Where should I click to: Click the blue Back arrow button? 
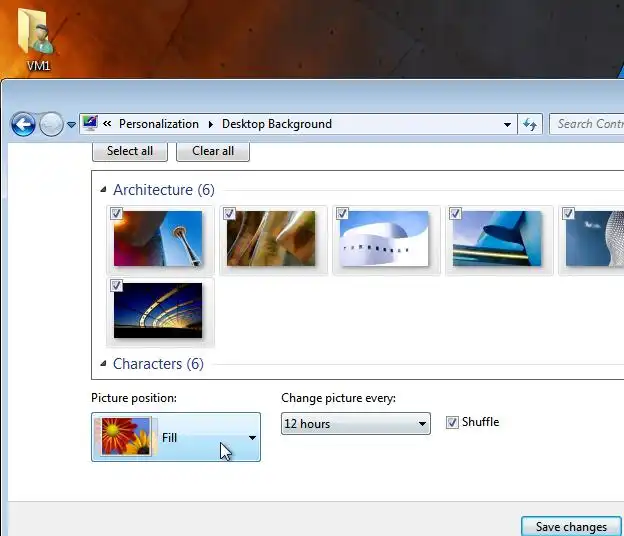23,124
